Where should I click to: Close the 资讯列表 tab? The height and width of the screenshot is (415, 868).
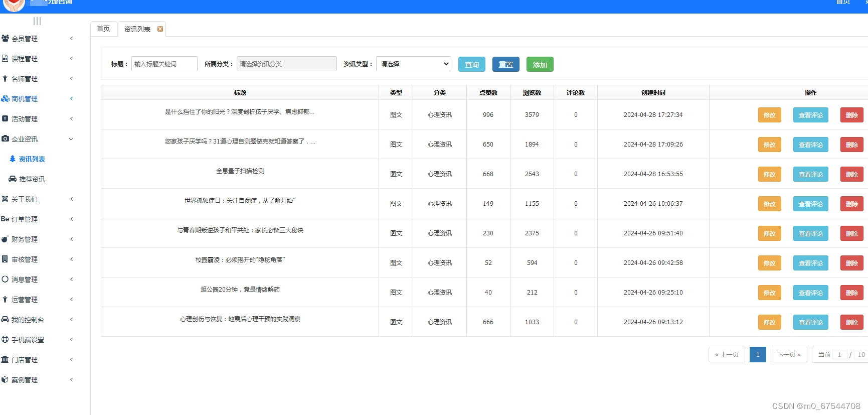160,29
